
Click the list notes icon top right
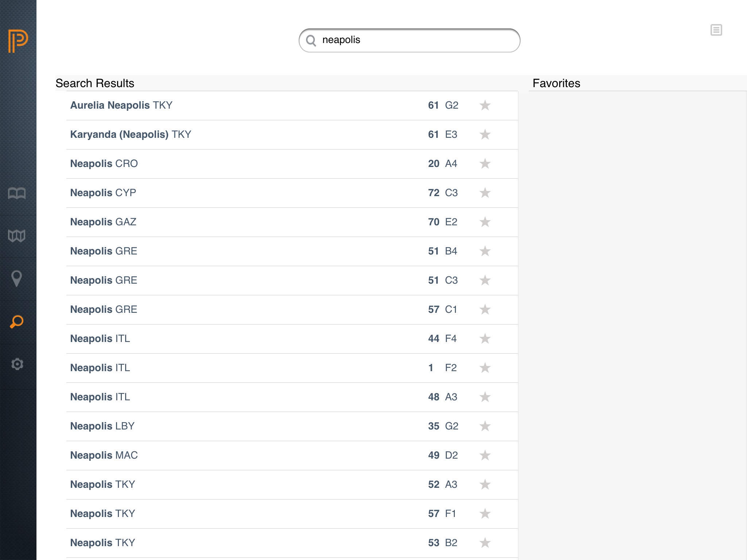coord(716,30)
